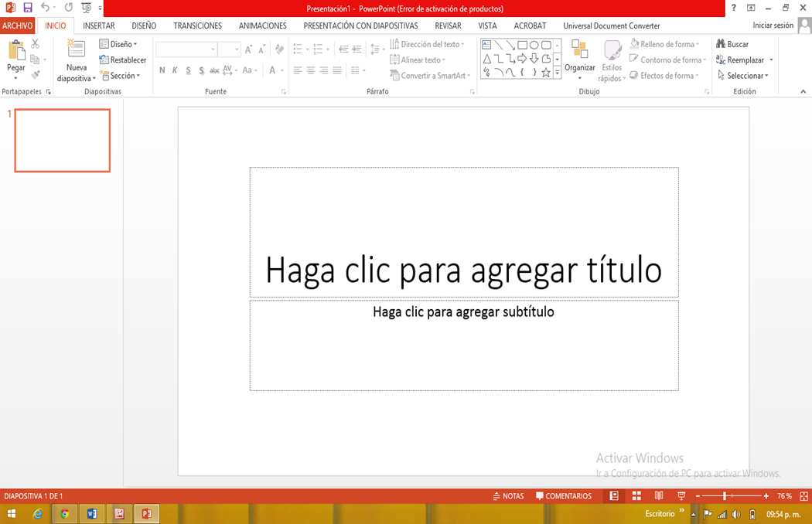Click Iniciar sesión to sign in
This screenshot has height=524, width=812.
pyautogui.click(x=773, y=25)
